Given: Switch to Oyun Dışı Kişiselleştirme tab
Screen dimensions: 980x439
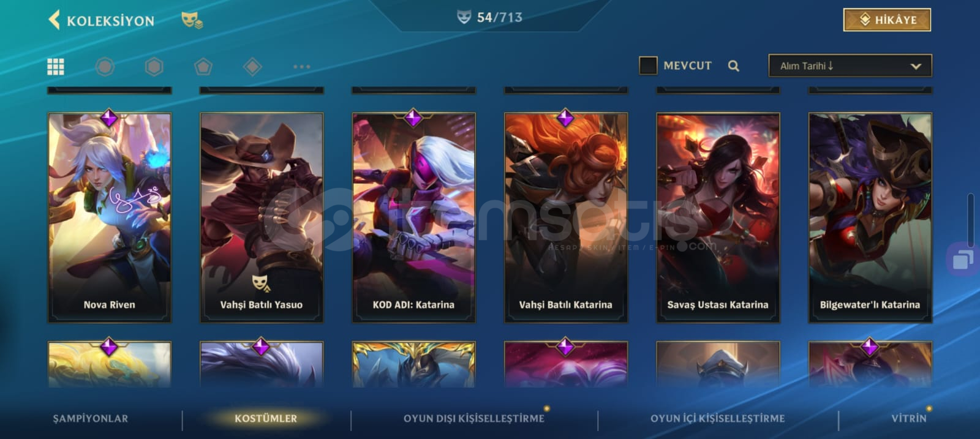Looking at the screenshot, I should (473, 418).
